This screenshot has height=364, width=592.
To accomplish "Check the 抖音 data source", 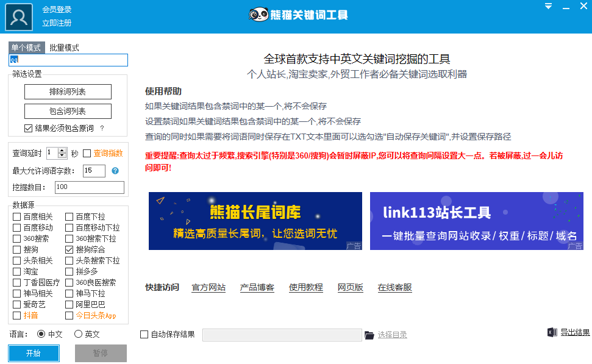I will [16, 315].
